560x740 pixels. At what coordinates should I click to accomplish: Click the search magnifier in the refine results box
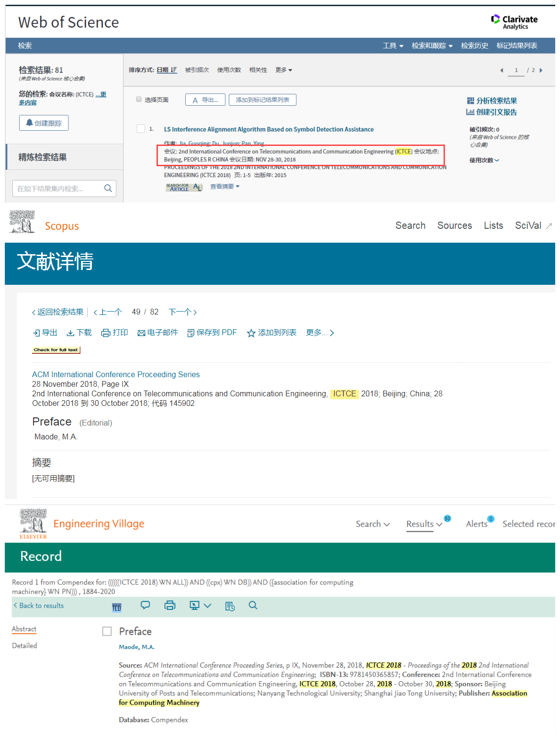point(108,188)
